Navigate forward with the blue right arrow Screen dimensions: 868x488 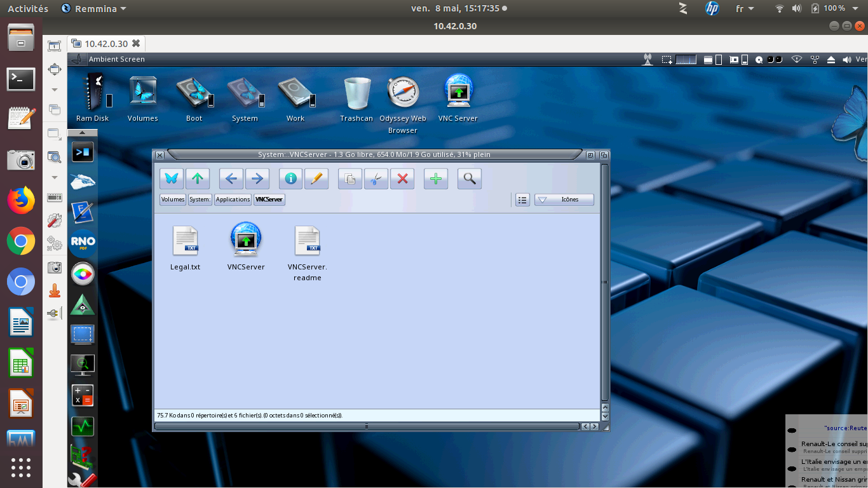(257, 179)
